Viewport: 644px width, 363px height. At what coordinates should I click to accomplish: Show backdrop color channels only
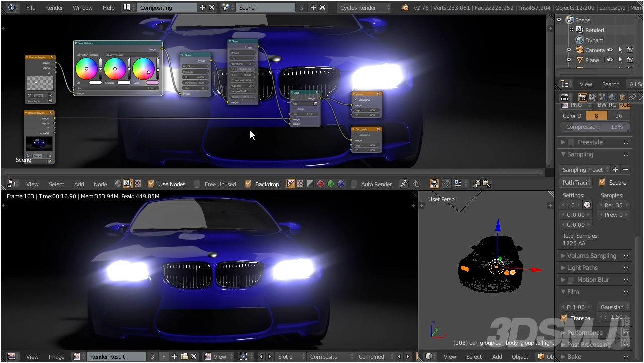pyautogui.click(x=300, y=184)
